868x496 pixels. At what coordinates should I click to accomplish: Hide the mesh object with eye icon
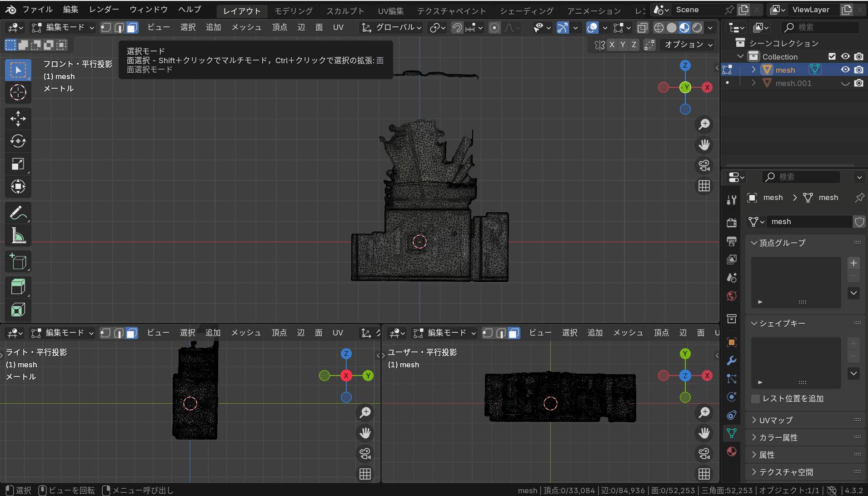click(x=845, y=70)
